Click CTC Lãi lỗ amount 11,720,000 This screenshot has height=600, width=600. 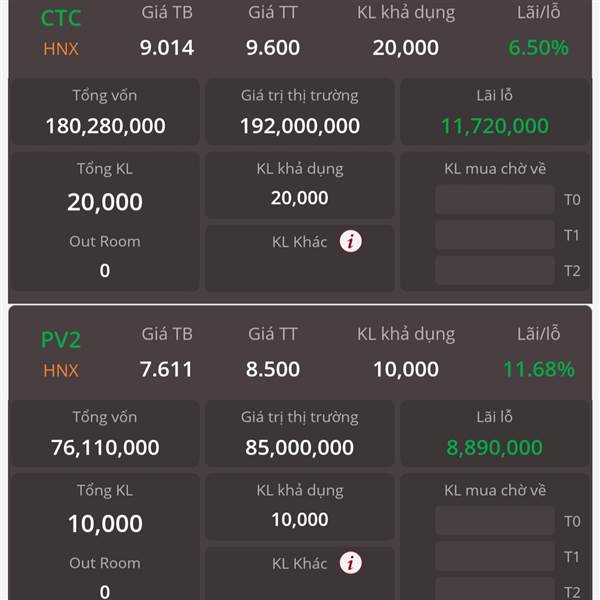click(x=494, y=126)
